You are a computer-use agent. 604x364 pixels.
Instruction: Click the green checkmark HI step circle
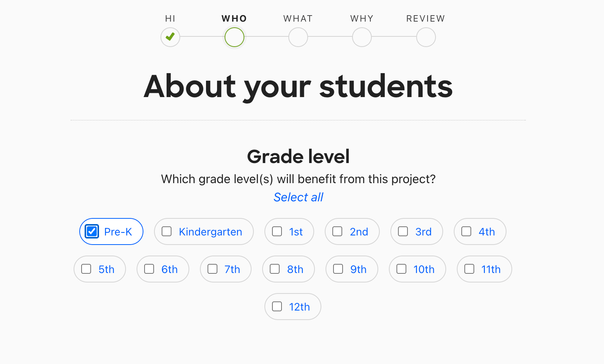coord(170,37)
